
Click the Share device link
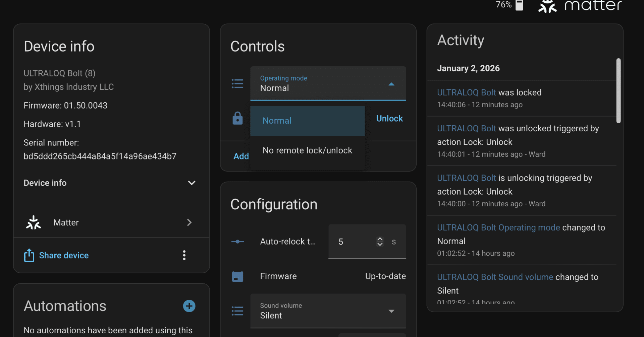pyautogui.click(x=64, y=255)
